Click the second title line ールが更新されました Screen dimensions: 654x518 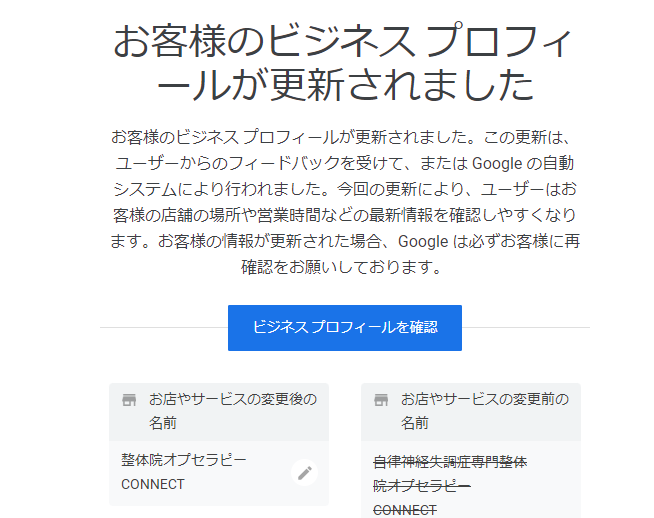pos(345,85)
